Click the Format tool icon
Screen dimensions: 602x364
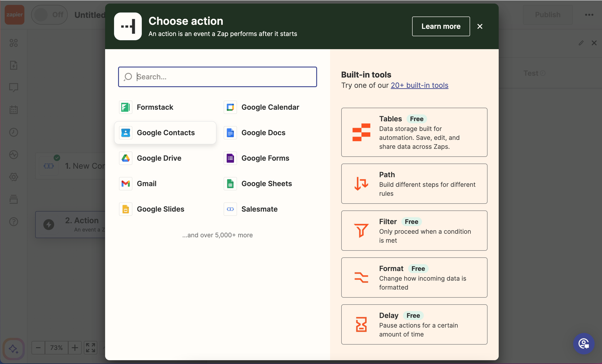pos(361,277)
